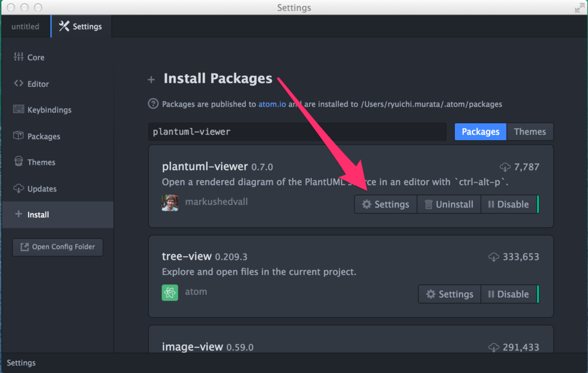588x373 pixels.
Task: Follow the atom.io link
Action: tap(271, 105)
